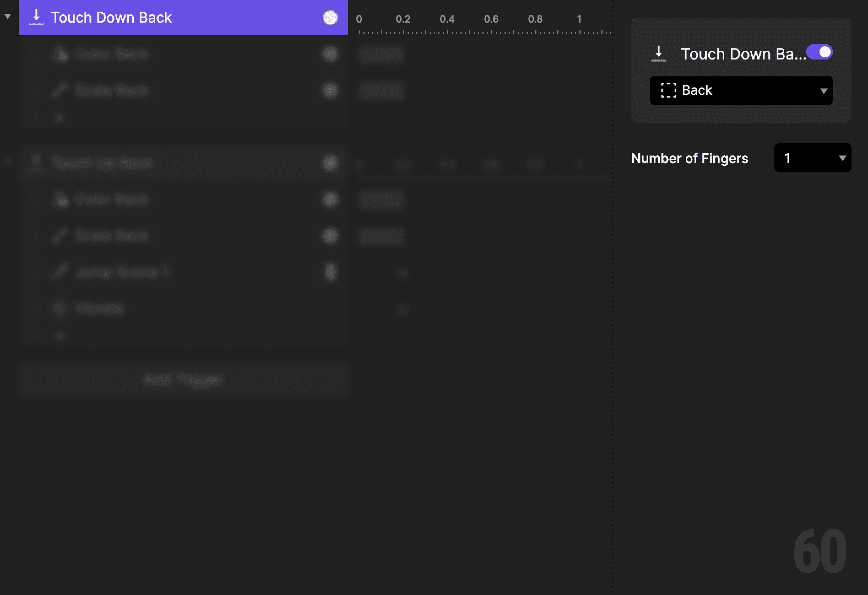
Task: Toggle the circle on the Touch Up Back trigger row
Action: pyautogui.click(x=330, y=163)
